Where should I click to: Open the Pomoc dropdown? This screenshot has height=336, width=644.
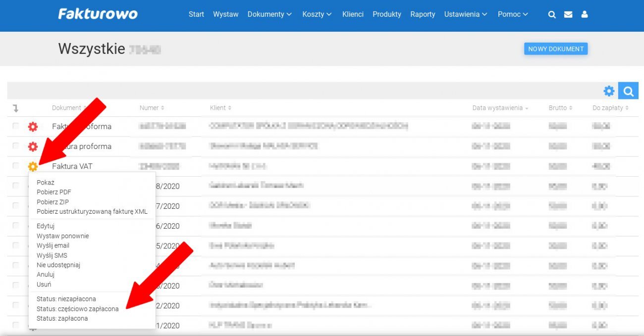(513, 14)
